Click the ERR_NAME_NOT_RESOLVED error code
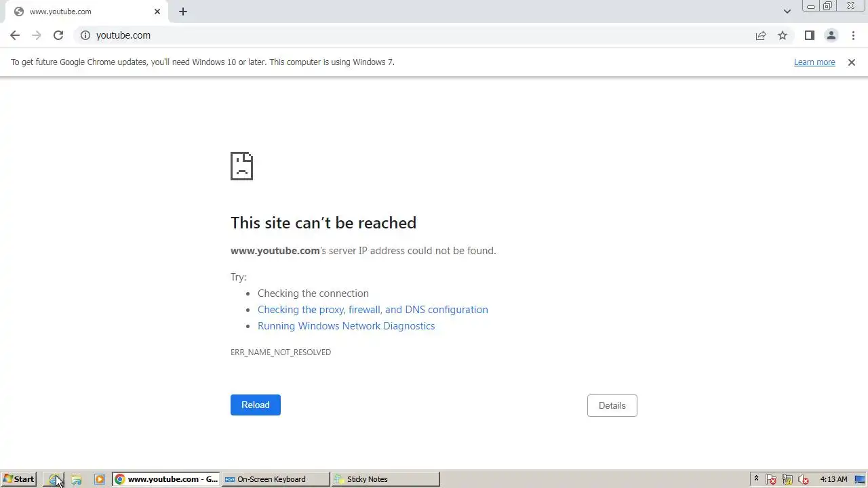This screenshot has height=488, width=868. (x=281, y=352)
